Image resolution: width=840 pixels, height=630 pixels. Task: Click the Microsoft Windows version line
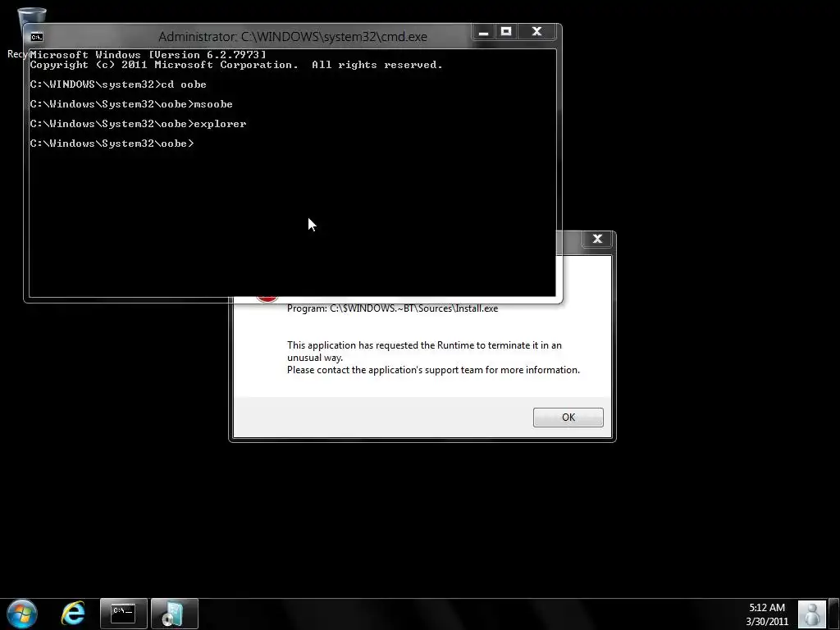tap(148, 55)
